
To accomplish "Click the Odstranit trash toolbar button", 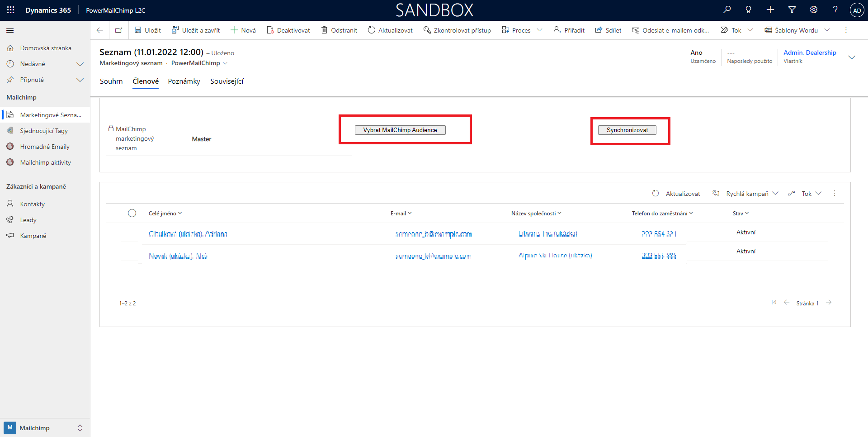I will pyautogui.click(x=339, y=30).
